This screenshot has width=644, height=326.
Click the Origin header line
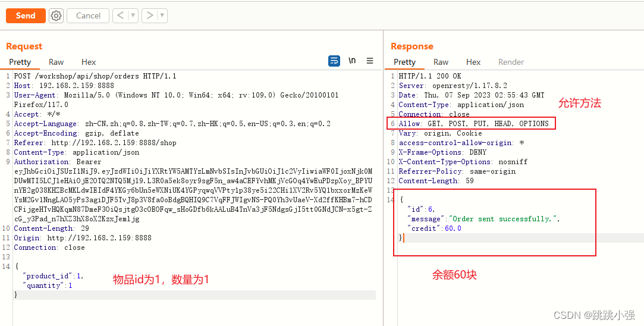click(x=83, y=237)
